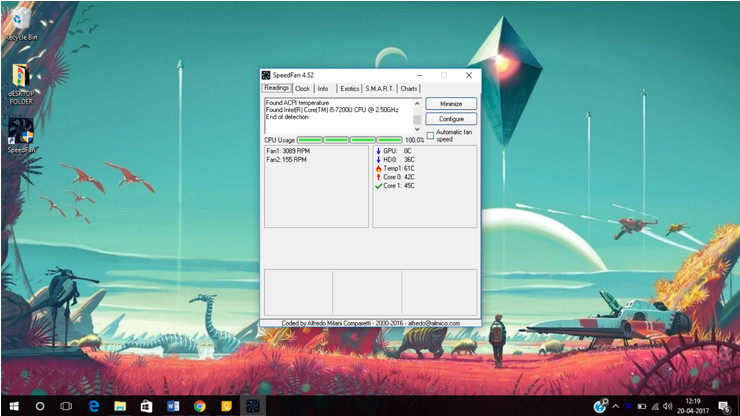This screenshot has height=416, width=740.
Task: Click the GPU temperature down-arrow icon
Action: point(378,151)
